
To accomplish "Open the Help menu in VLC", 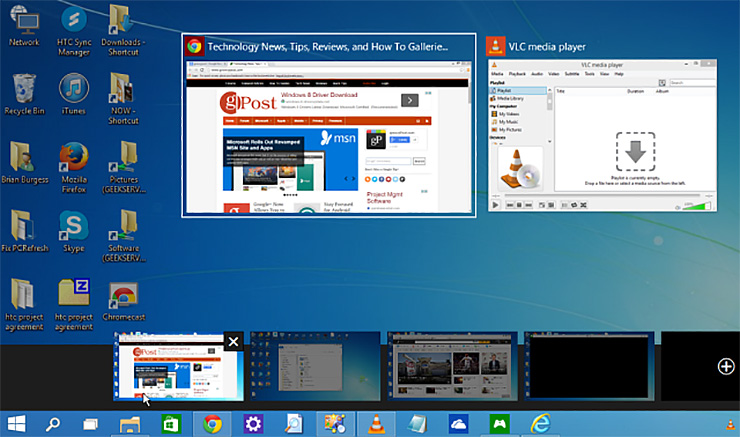I will 619,74.
